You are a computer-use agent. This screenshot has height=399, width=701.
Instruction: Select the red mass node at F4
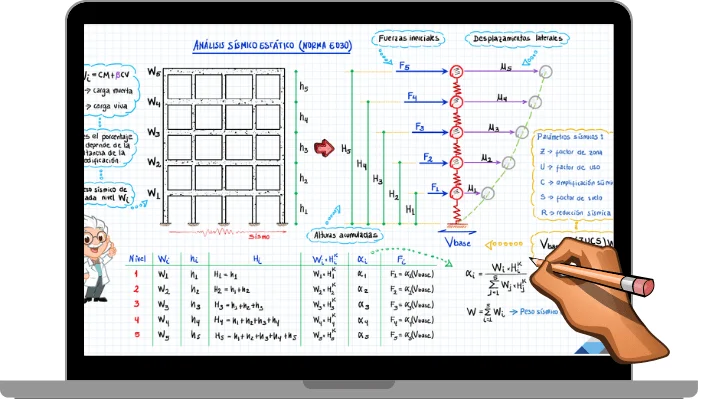coord(456,102)
